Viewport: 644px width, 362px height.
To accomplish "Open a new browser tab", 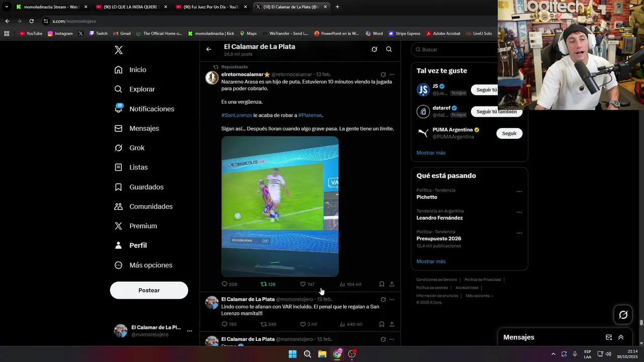I will click(x=337, y=7).
